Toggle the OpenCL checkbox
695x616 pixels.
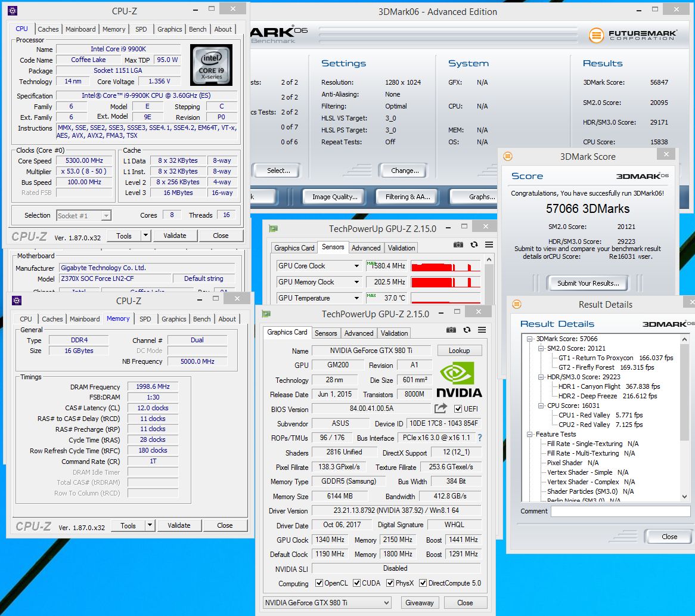tap(319, 583)
